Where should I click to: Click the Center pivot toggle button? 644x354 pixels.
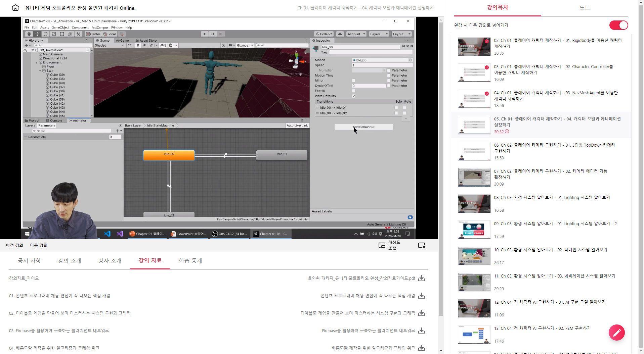point(93,34)
